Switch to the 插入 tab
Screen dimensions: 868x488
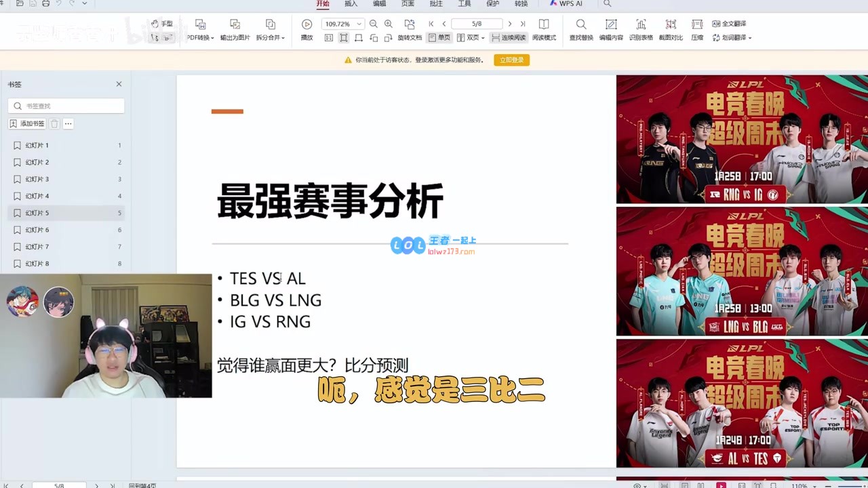pos(351,4)
